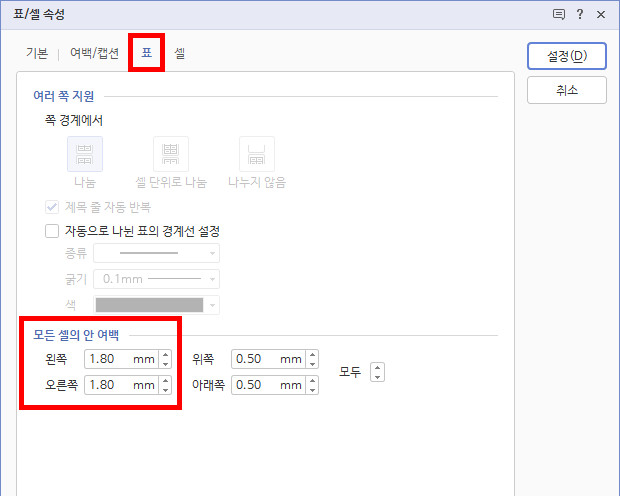
Task: Increase the 왼쪽 margin value
Action: pyautogui.click(x=165, y=355)
